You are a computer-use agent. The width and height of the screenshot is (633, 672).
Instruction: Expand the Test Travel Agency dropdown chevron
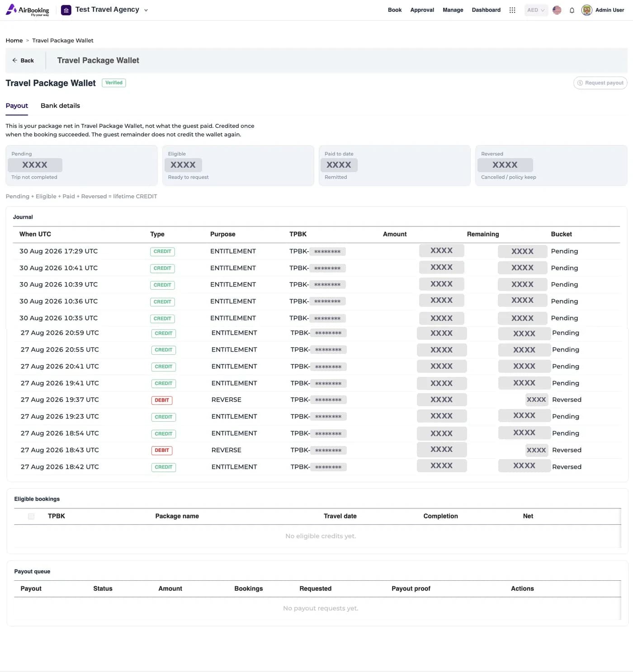pyautogui.click(x=146, y=10)
